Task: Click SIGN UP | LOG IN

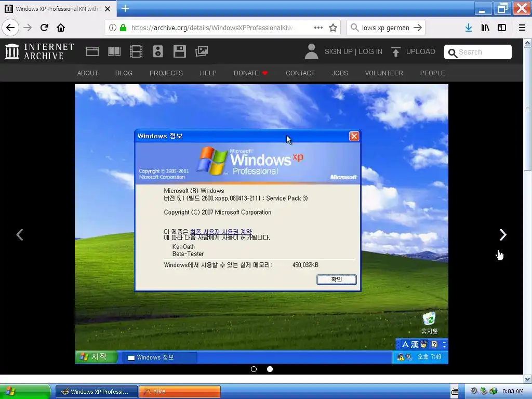Action: tap(353, 51)
